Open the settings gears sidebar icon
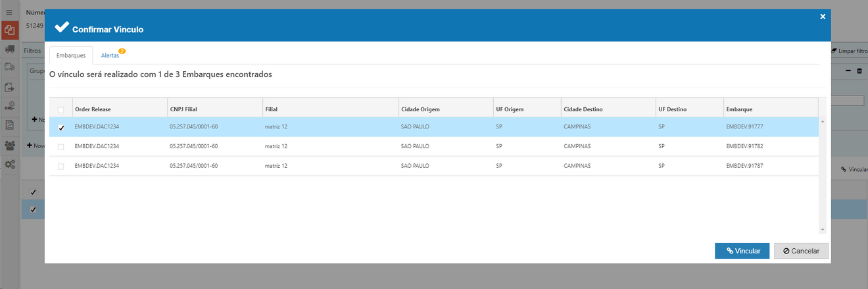 [x=10, y=164]
